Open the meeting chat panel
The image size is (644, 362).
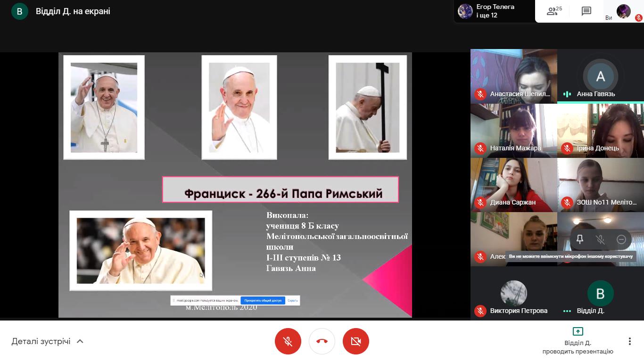[x=586, y=11]
